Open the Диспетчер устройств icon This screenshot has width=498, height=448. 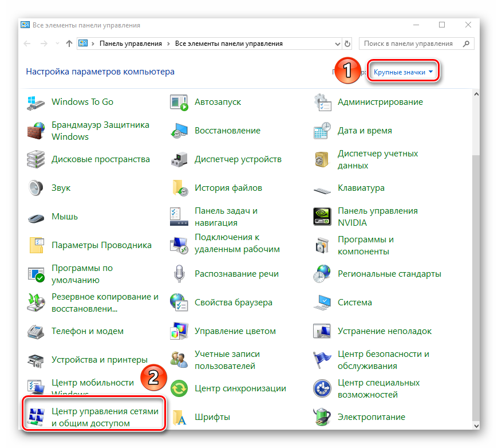[179, 160]
